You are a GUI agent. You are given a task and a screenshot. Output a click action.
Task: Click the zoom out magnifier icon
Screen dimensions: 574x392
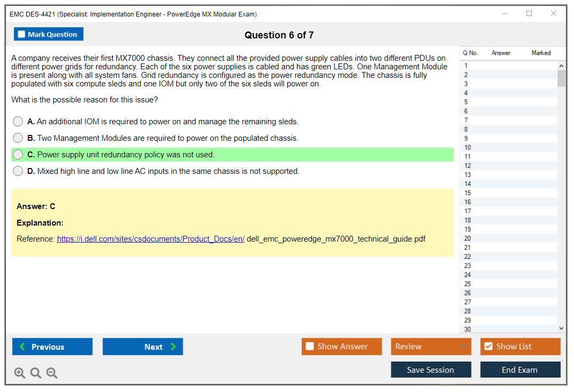click(52, 373)
